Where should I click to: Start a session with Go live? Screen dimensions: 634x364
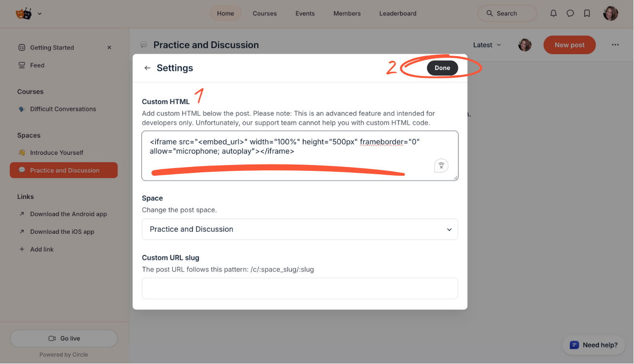click(x=64, y=338)
